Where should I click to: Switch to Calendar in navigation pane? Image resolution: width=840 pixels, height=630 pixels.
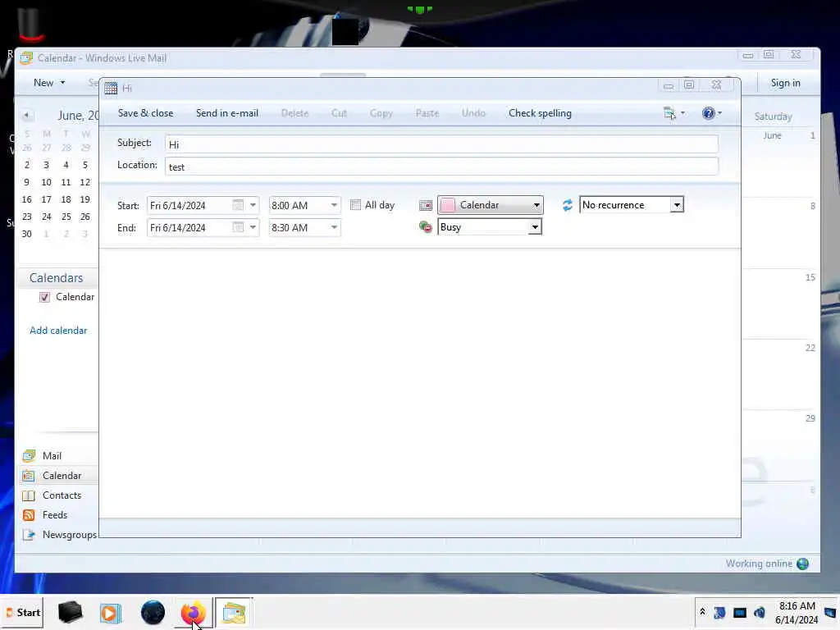click(x=62, y=476)
